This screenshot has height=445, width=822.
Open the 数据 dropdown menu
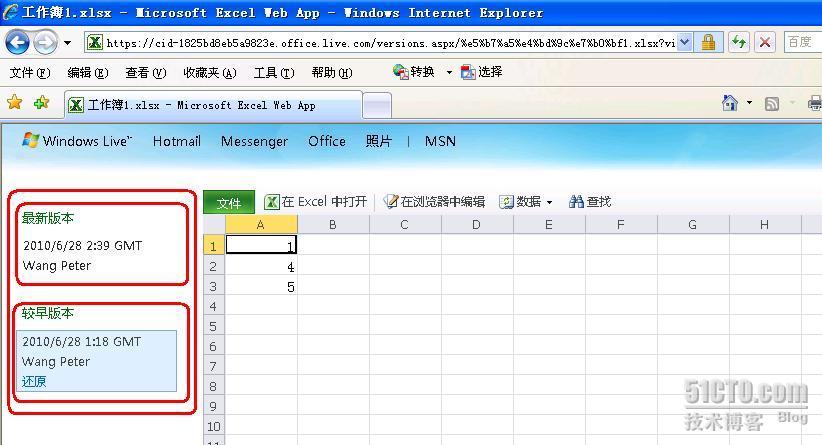click(x=526, y=202)
